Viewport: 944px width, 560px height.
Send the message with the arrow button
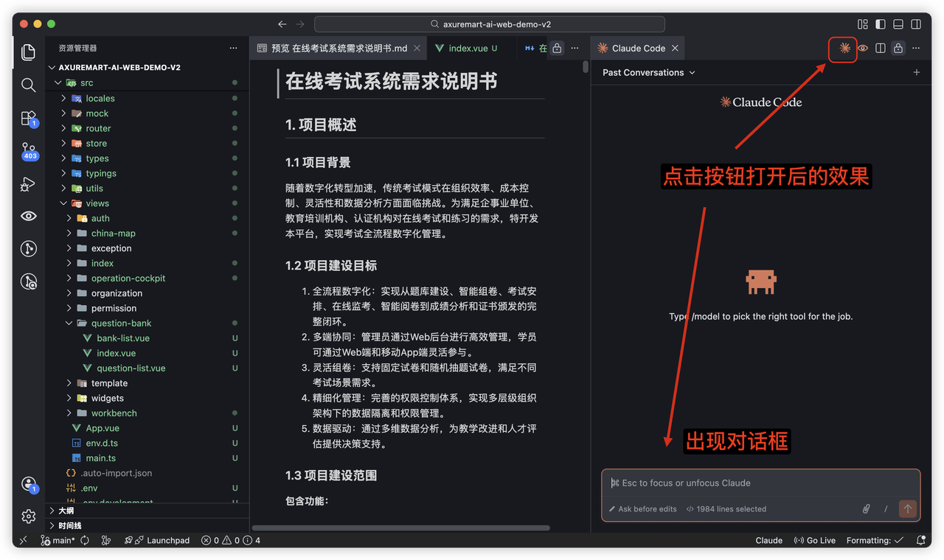coord(907,509)
